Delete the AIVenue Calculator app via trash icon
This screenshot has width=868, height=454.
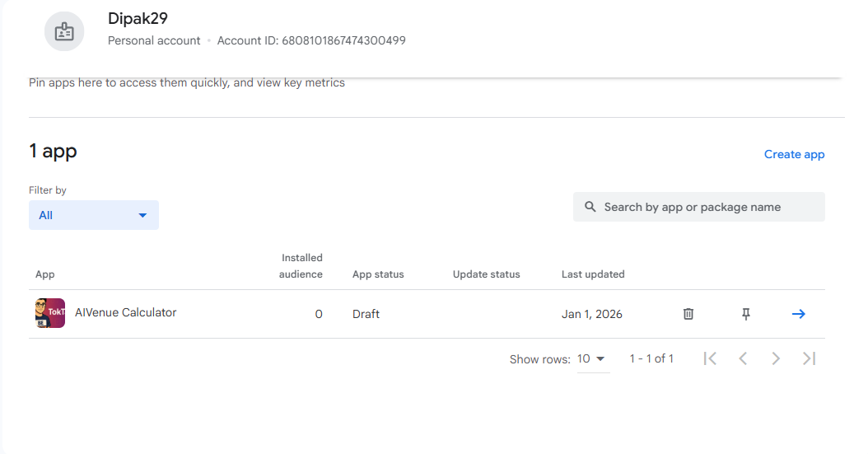tap(688, 314)
